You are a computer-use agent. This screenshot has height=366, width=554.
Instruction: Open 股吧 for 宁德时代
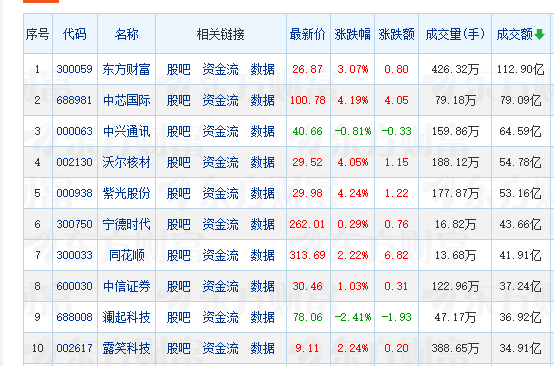coord(178,224)
